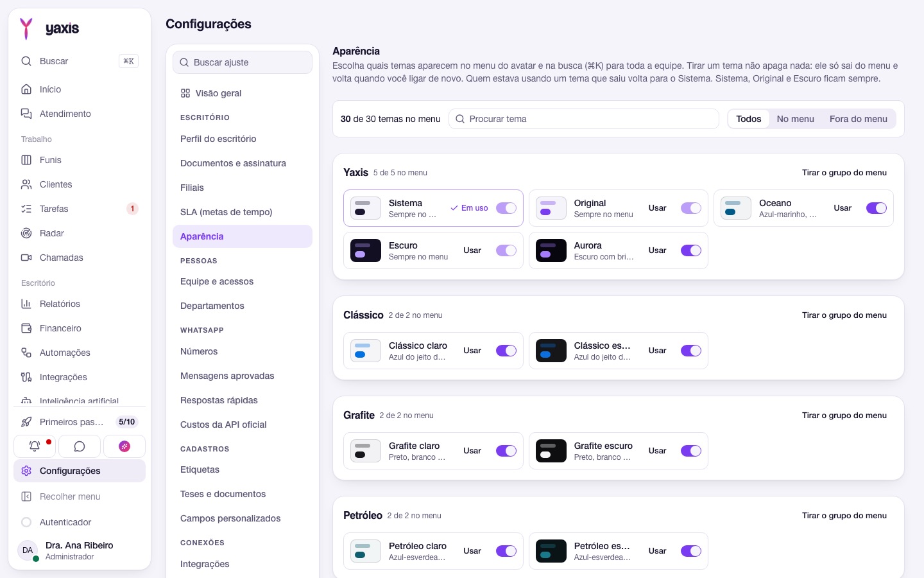The image size is (924, 578).
Task: Click the Início home icon
Action: tap(26, 89)
